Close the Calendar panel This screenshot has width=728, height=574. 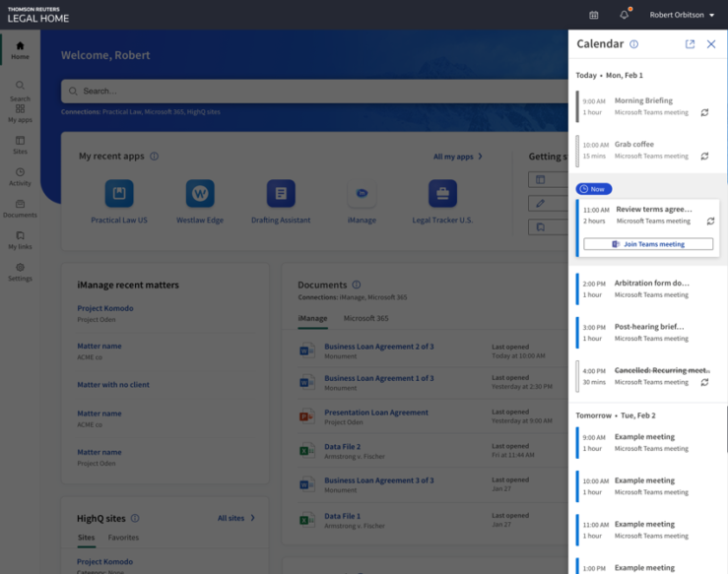coord(711,44)
